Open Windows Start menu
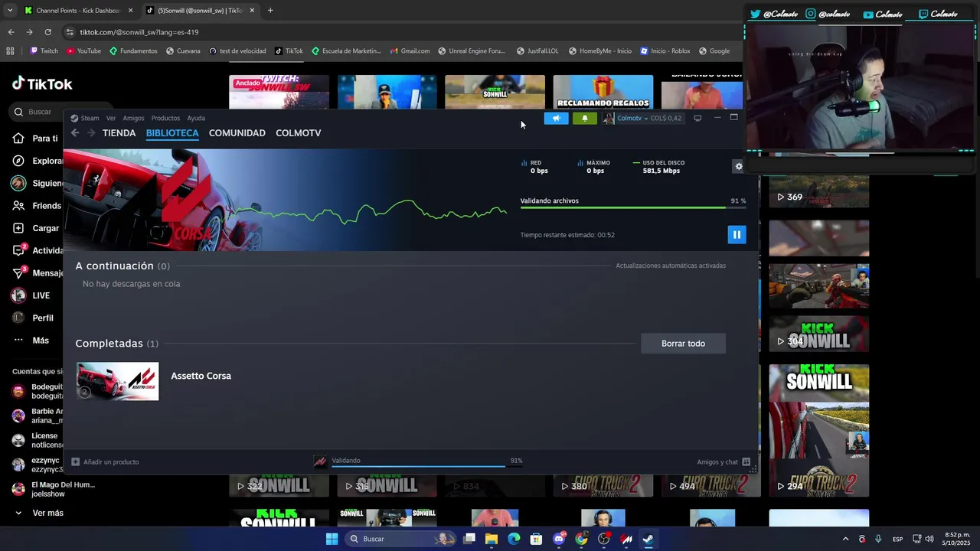 [x=332, y=539]
